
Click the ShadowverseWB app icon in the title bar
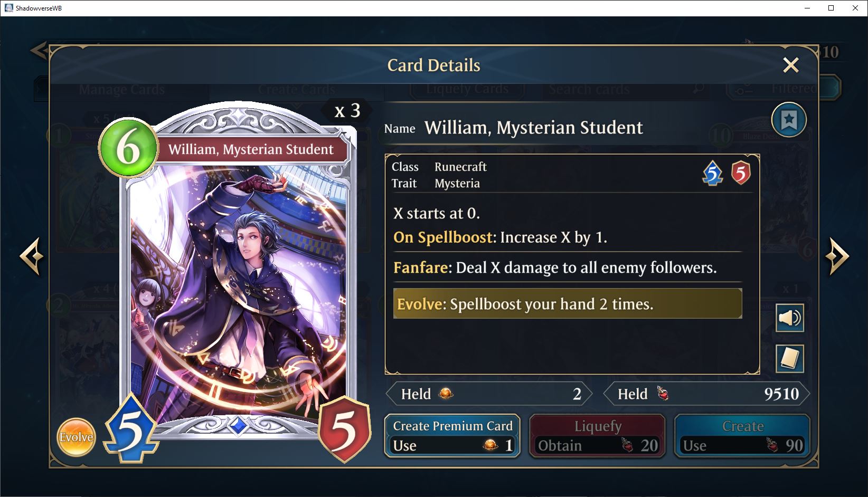(x=8, y=8)
